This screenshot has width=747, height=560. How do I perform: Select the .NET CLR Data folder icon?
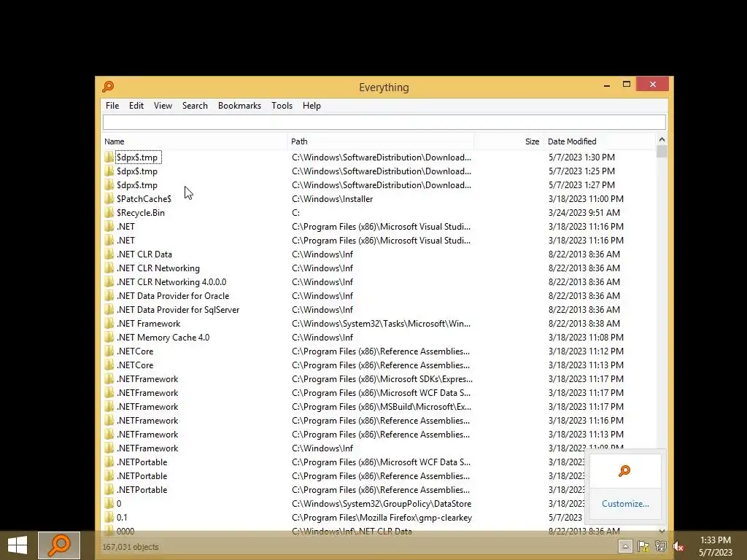pos(109,254)
